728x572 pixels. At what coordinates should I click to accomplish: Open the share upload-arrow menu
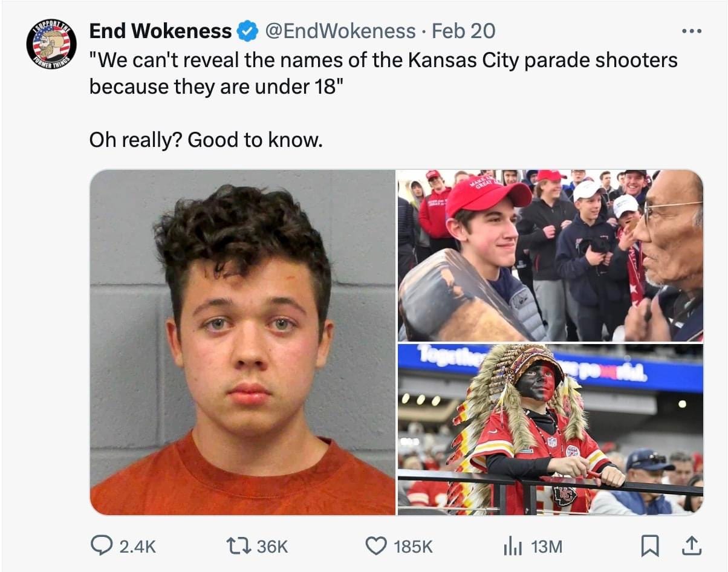[x=689, y=547]
